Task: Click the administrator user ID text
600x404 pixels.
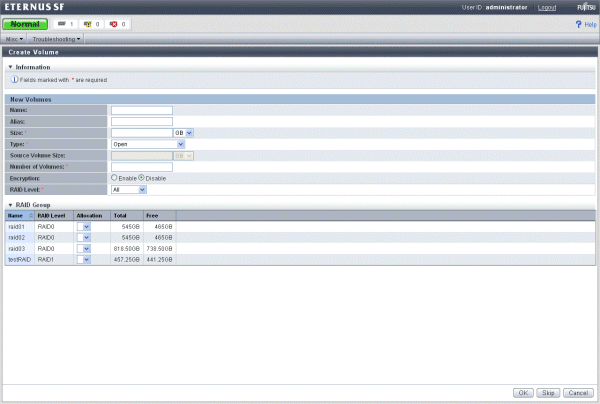Action: 506,7
